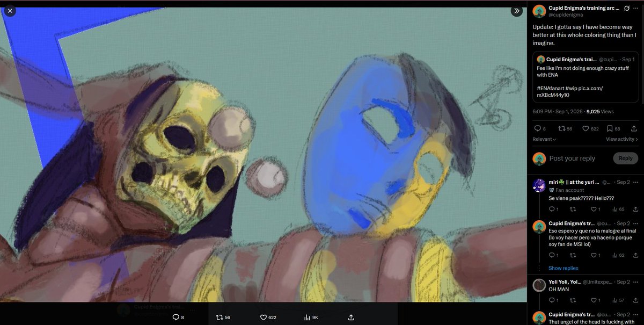Repost the 'OH MAN' comment
The height and width of the screenshot is (325, 644).
(574, 300)
